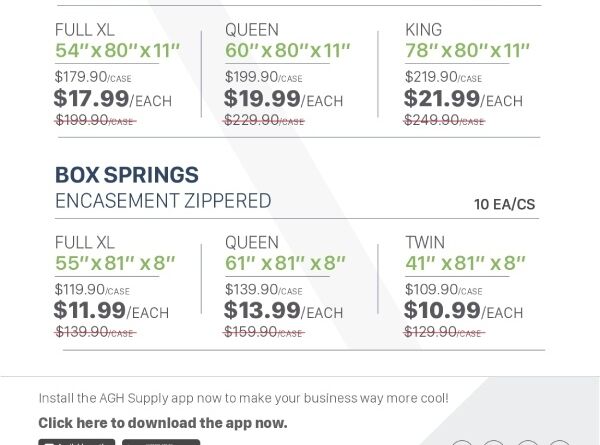Click the rightmost social media circle icon
The width and height of the screenshot is (600, 445).
[560, 442]
